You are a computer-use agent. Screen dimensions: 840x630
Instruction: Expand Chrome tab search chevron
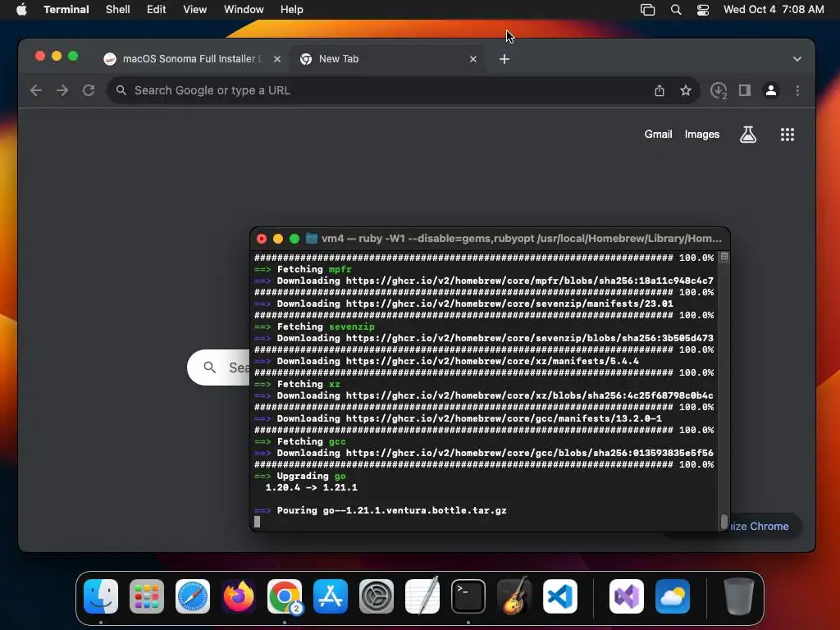[797, 59]
